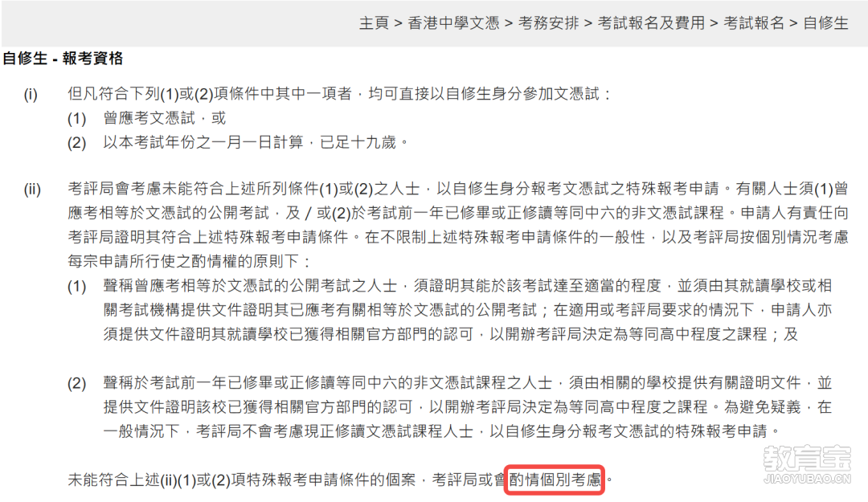The height and width of the screenshot is (502, 868).
Task: Go to 香港中學文憑 breadcrumb
Action: click(x=453, y=23)
